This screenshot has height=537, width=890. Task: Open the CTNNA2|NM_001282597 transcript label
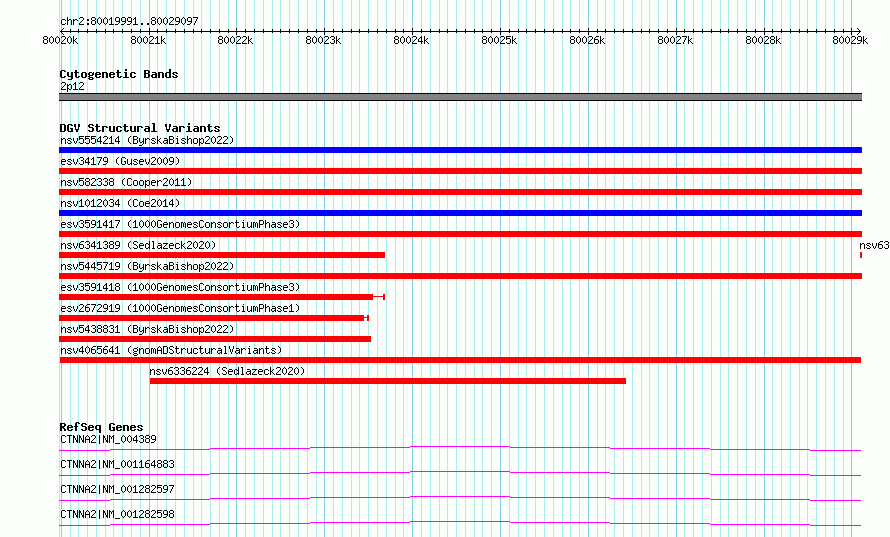coord(117,489)
